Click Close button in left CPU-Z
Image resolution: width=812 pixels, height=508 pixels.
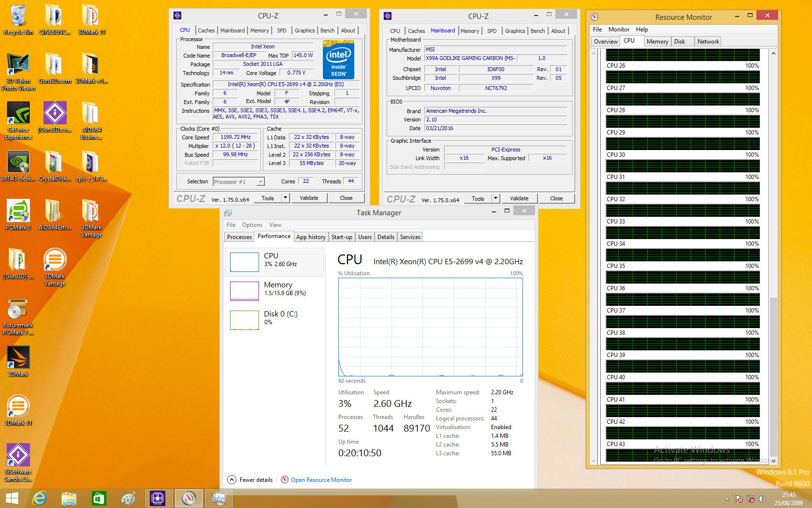pos(346,198)
